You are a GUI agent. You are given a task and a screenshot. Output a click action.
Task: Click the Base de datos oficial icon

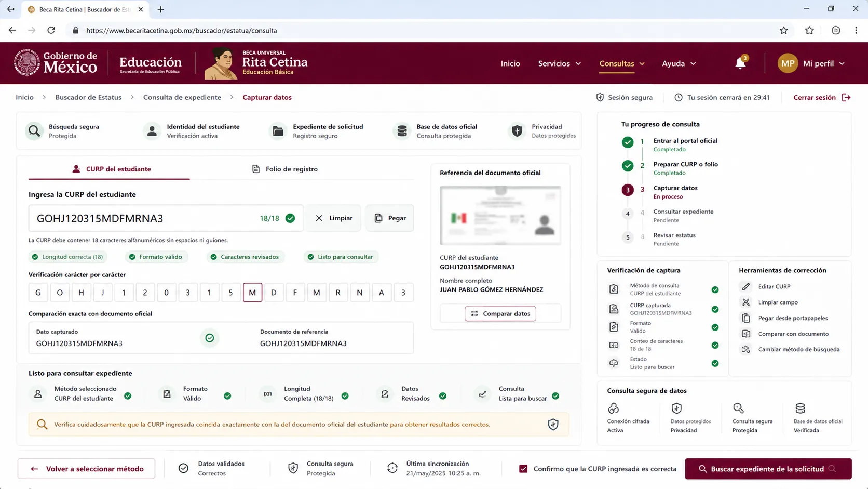pyautogui.click(x=402, y=131)
